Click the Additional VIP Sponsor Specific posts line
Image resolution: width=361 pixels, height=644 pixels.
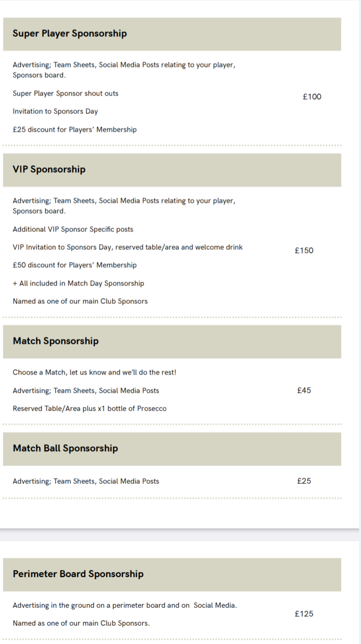[x=73, y=229]
